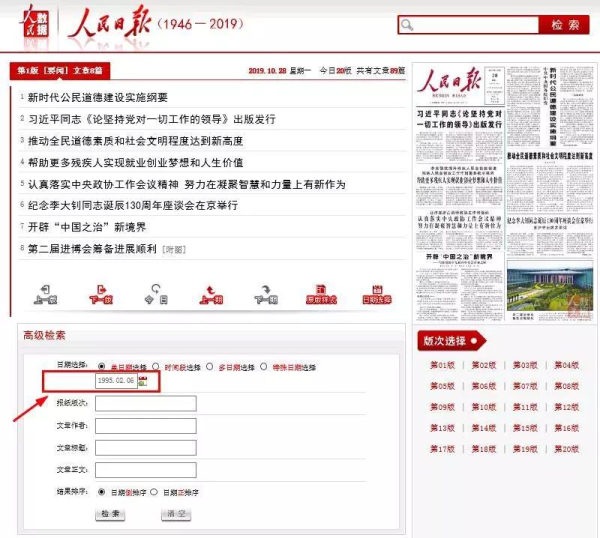Click the 上一版 (previous page) icon
The image size is (600, 538).
(46, 293)
